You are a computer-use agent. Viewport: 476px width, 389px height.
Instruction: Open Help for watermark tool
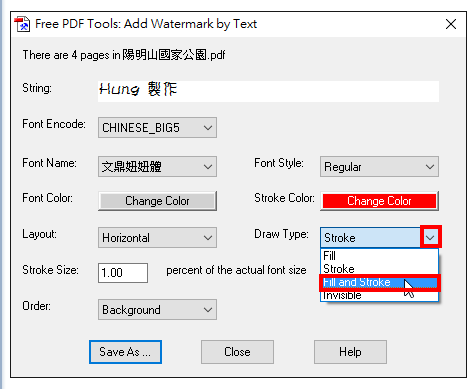(350, 352)
